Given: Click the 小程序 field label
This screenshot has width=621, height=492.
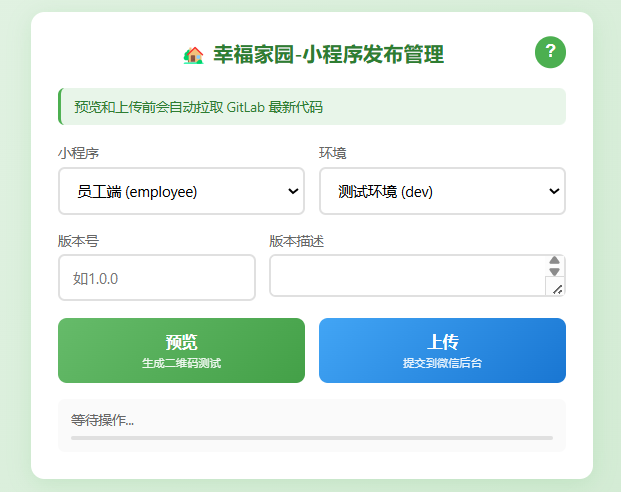Looking at the screenshot, I should point(78,153).
